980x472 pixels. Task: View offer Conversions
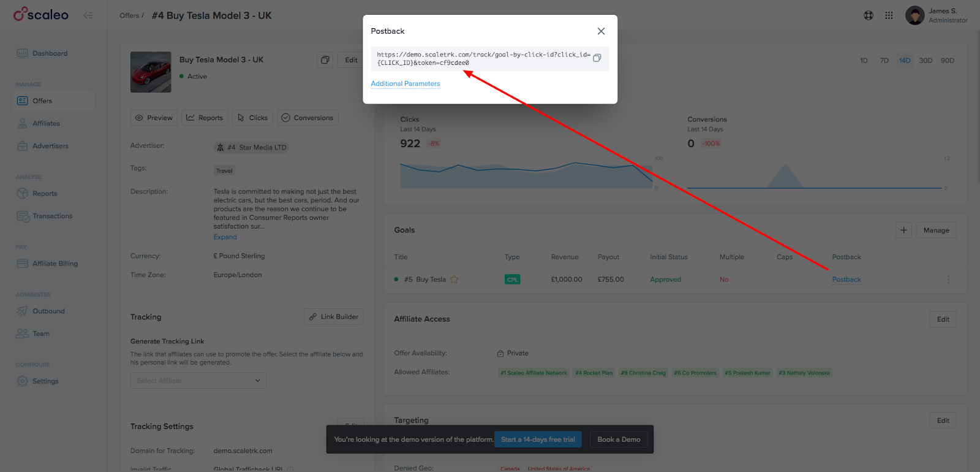307,118
